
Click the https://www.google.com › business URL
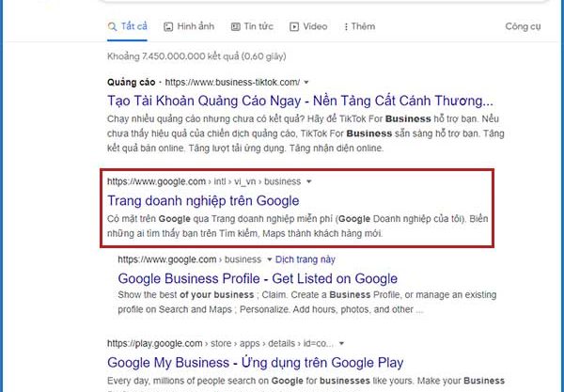[x=190, y=259]
